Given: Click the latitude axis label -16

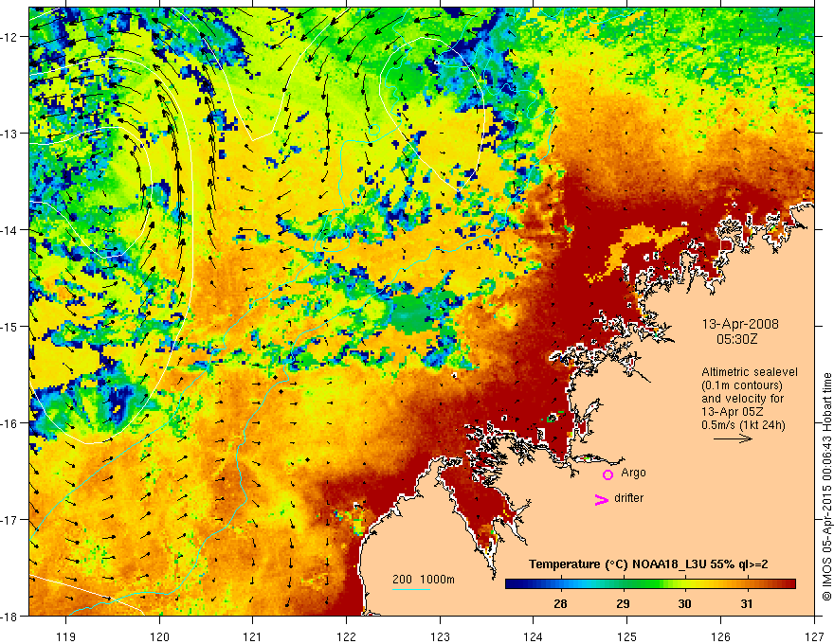Looking at the screenshot, I should [9, 423].
